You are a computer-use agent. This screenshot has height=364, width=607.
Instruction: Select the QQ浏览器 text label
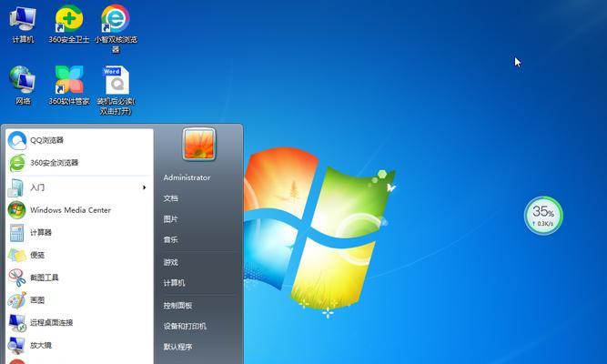pos(46,140)
